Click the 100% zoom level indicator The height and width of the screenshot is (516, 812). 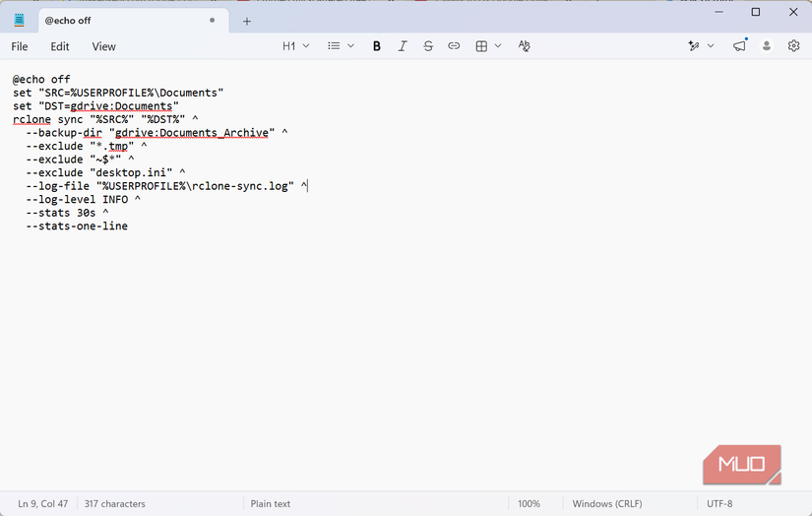(529, 503)
